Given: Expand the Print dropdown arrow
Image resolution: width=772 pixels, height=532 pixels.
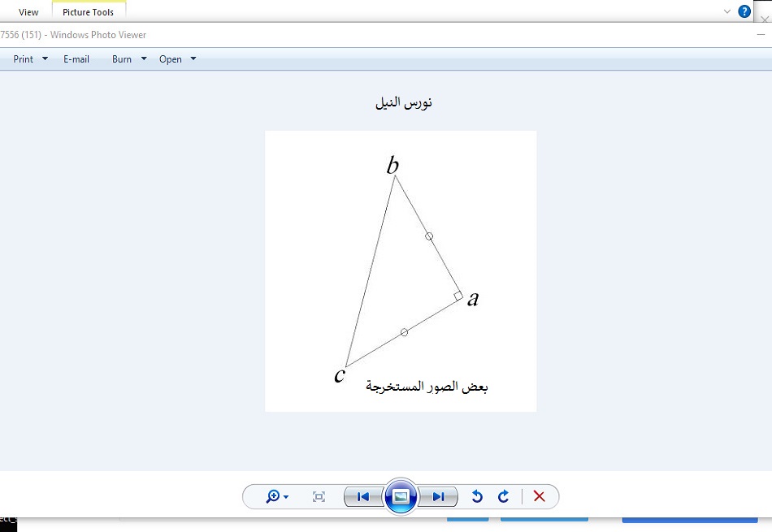Looking at the screenshot, I should [46, 58].
